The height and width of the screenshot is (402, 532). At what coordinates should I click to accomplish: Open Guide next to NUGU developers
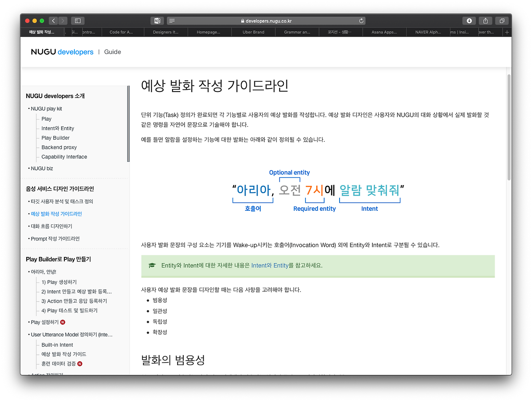[113, 52]
